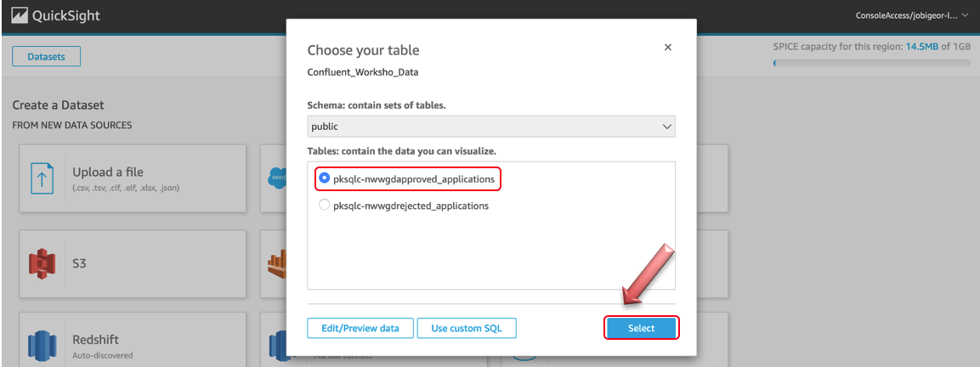
Task: Select pksqlc-nwwgdapproved_applications radio button
Action: pyautogui.click(x=325, y=178)
